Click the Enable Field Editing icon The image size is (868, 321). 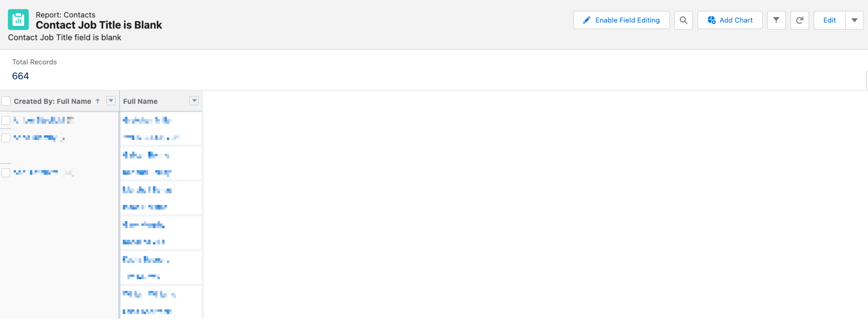pos(585,20)
